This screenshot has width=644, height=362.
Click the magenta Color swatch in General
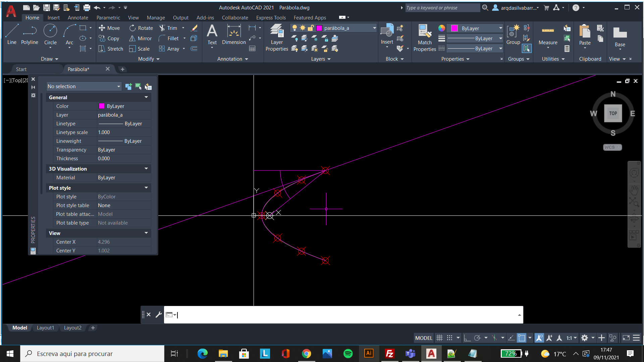coord(102,106)
